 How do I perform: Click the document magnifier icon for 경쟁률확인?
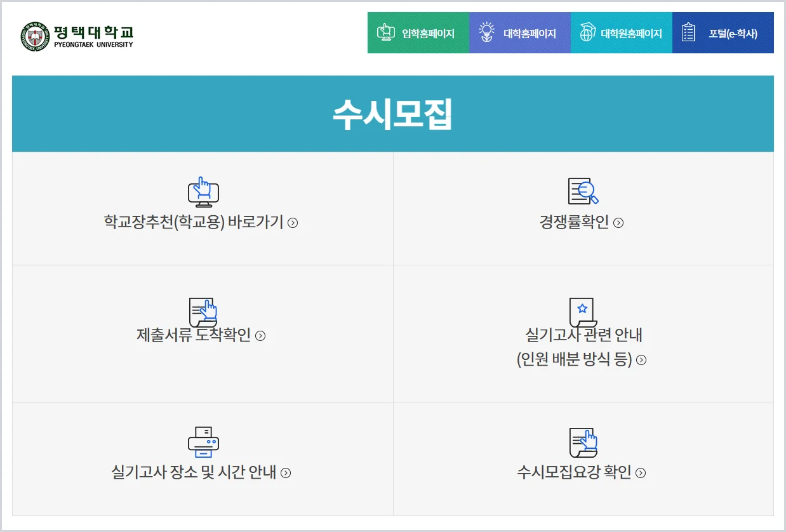tap(583, 191)
